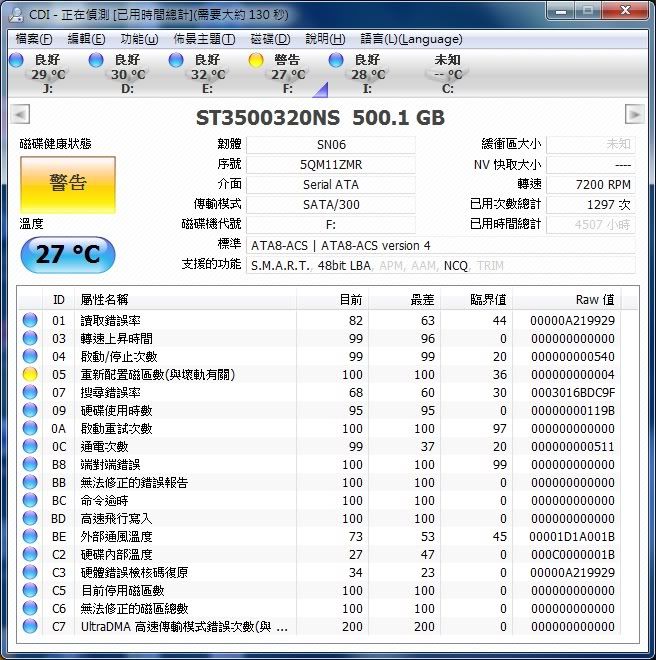Click the 屬性名稱 column header
The height and width of the screenshot is (660, 656).
pyautogui.click(x=185, y=300)
